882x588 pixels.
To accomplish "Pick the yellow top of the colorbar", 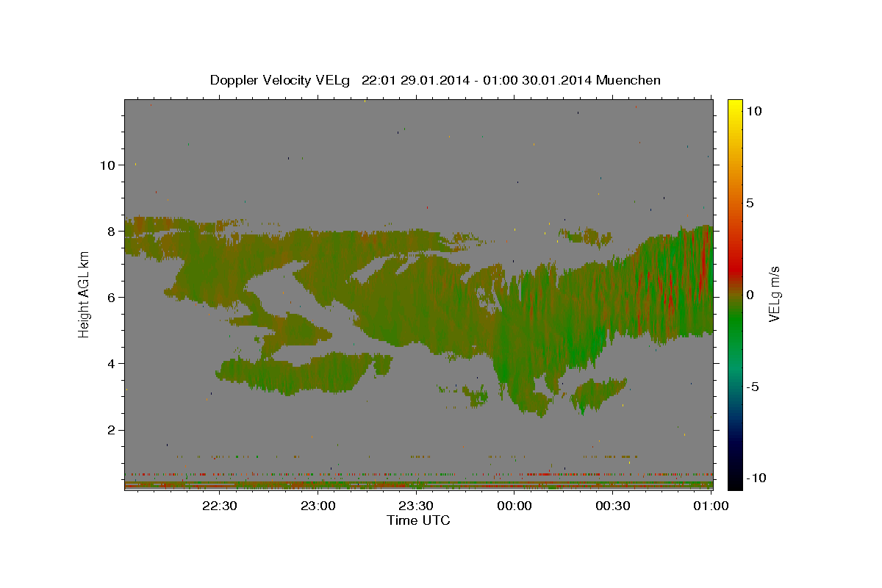I will pyautogui.click(x=735, y=105).
